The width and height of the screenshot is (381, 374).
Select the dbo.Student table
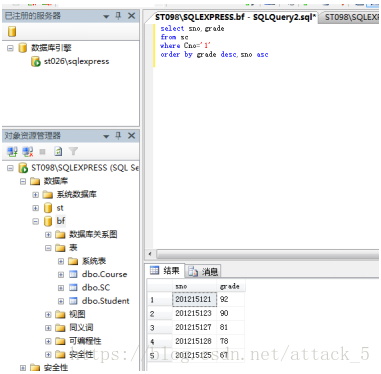106,301
